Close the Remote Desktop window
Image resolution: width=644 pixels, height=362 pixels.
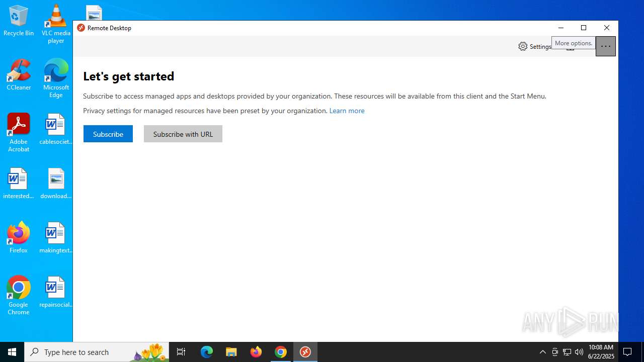tap(607, 28)
